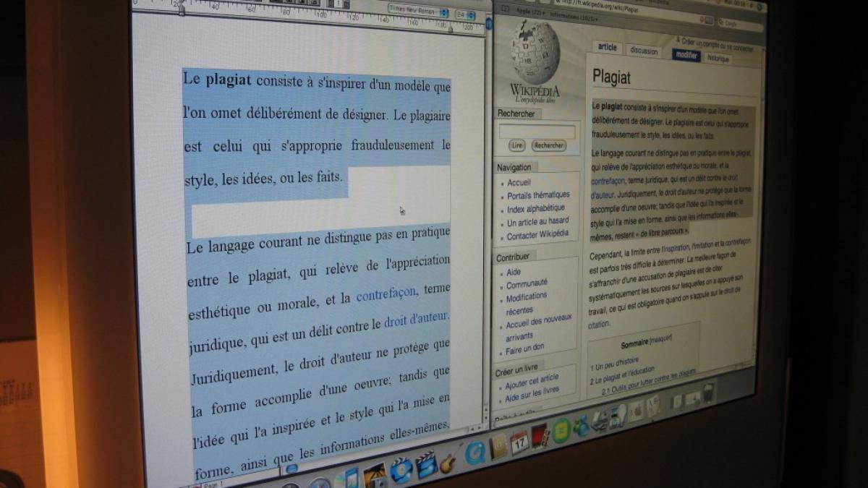Open the font size dropdown showing 24

[465, 14]
